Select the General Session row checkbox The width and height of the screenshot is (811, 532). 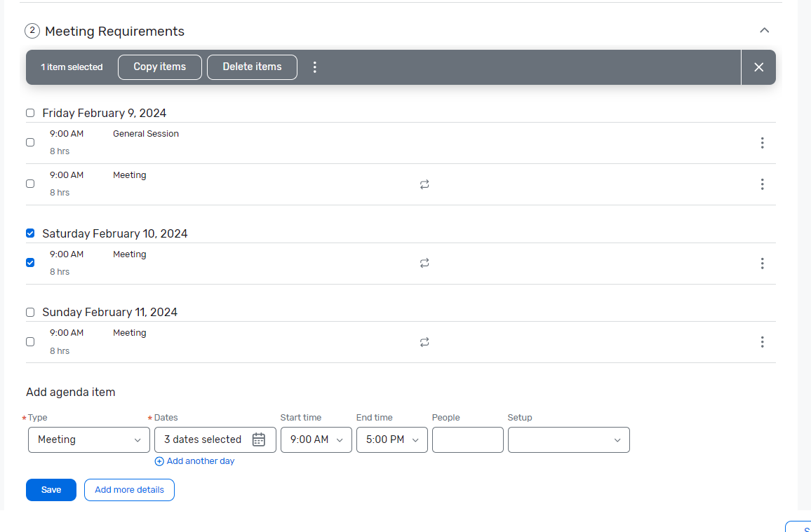pyautogui.click(x=30, y=142)
